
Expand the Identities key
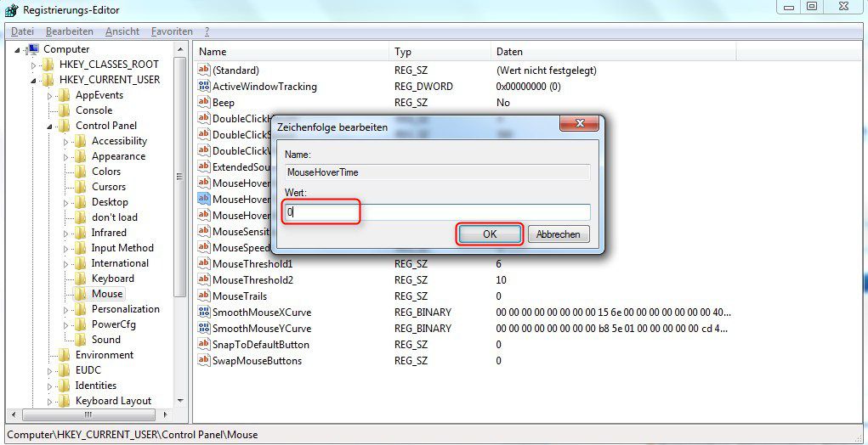(x=50, y=386)
